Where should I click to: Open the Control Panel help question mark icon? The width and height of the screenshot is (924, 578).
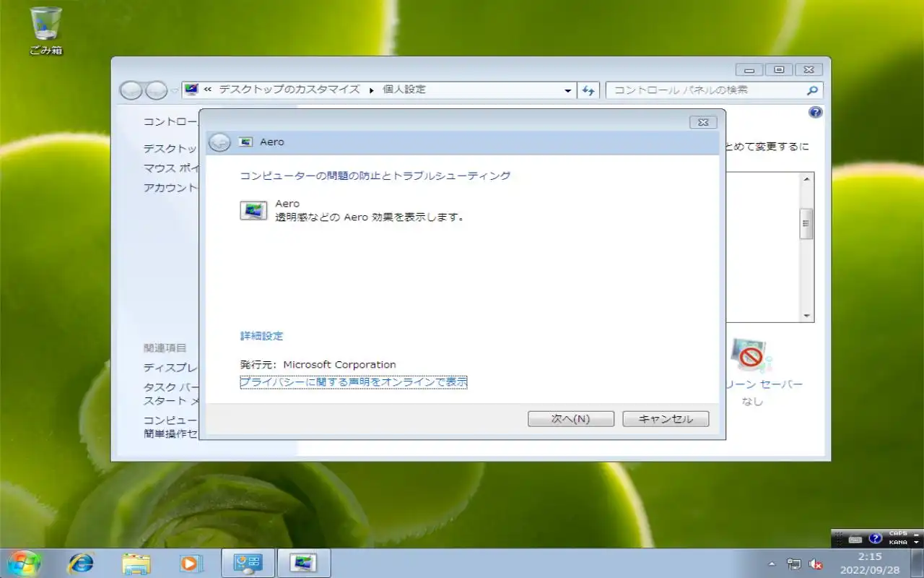pos(816,113)
